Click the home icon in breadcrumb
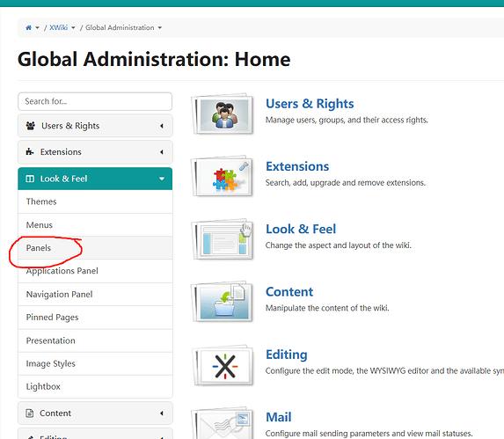504x439 pixels. click(x=29, y=27)
